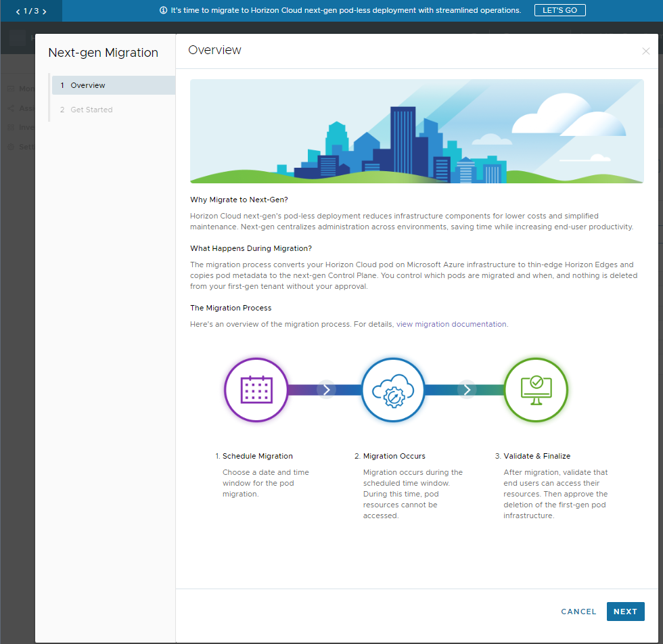This screenshot has width=663, height=644.
Task: Click the '3. Validate & Finalize' label
Action: coord(532,456)
